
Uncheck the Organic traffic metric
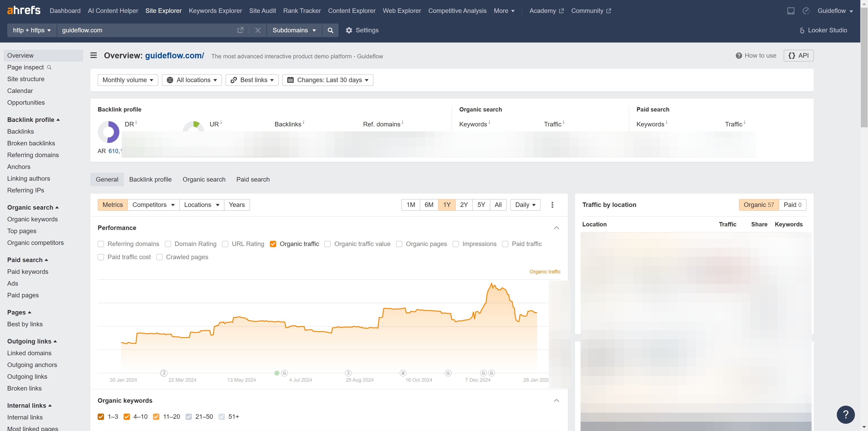point(273,244)
